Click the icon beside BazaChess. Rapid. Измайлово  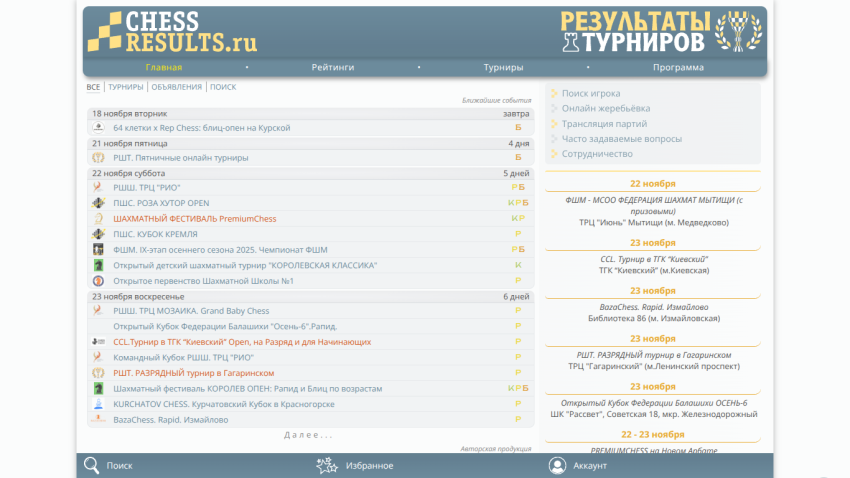pos(98,419)
